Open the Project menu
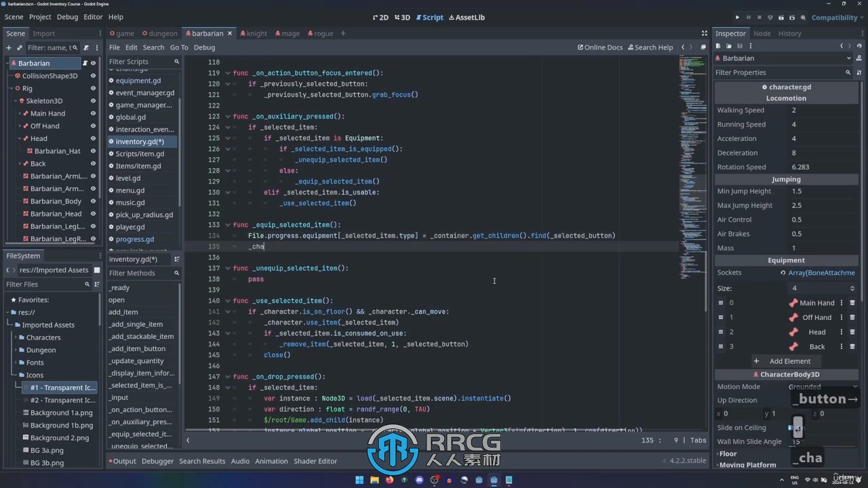Image resolution: width=868 pixels, height=488 pixels. [40, 17]
